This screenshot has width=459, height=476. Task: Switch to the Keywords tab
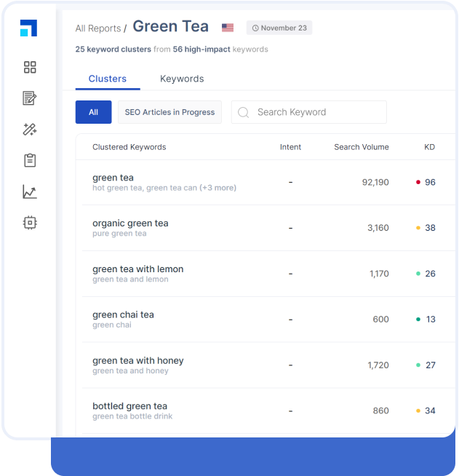[182, 79]
